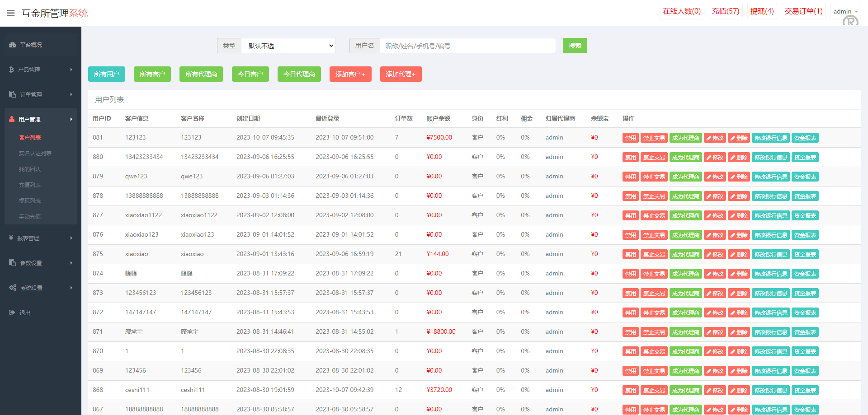Open 实名认证列表 in the sidebar
This screenshot has height=415, width=868.
(35, 154)
